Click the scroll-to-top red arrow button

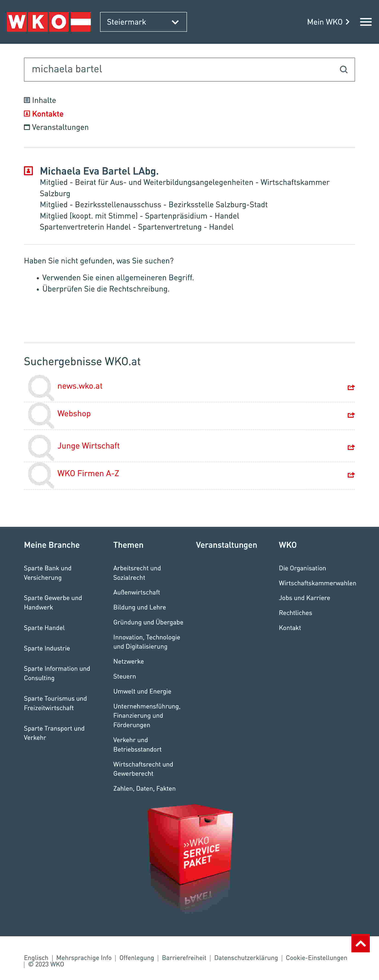(x=360, y=943)
